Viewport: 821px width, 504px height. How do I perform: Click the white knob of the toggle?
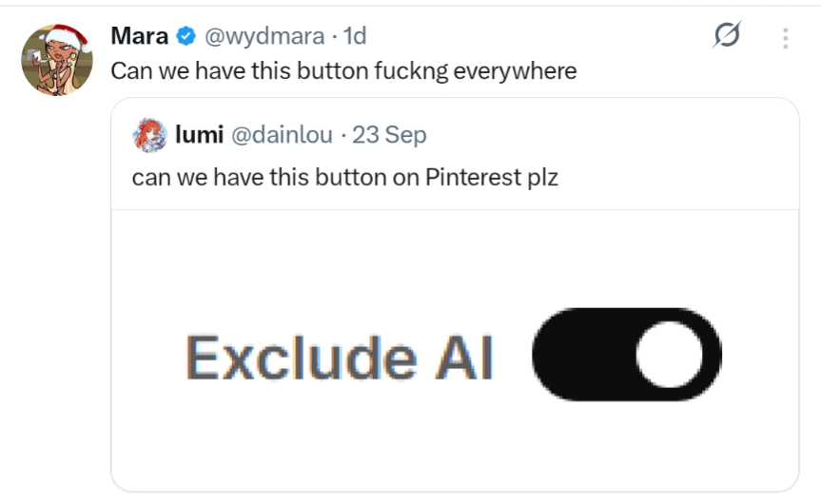coord(670,357)
